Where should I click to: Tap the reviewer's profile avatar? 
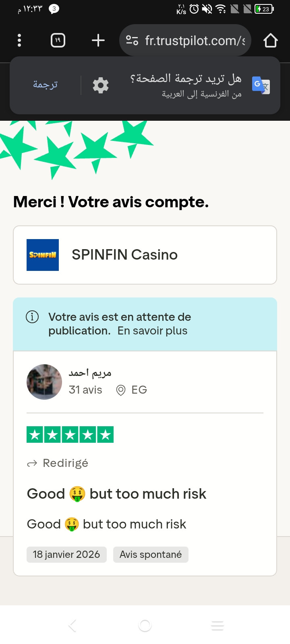(x=44, y=382)
